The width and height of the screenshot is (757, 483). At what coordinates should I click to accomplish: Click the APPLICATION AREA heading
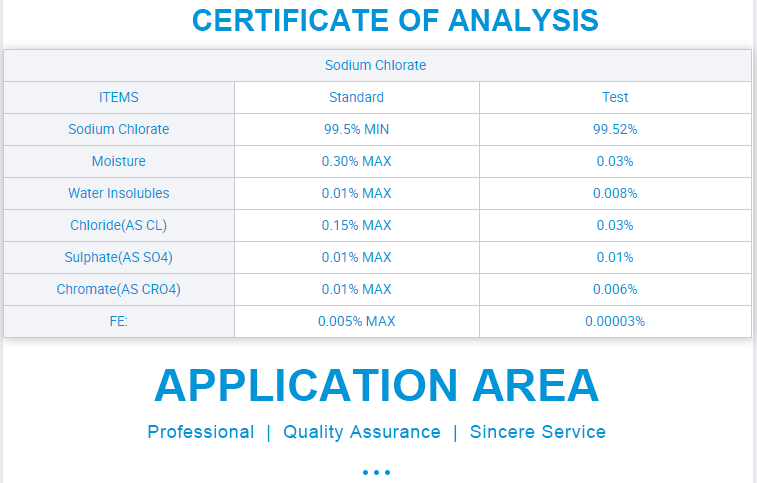376,386
